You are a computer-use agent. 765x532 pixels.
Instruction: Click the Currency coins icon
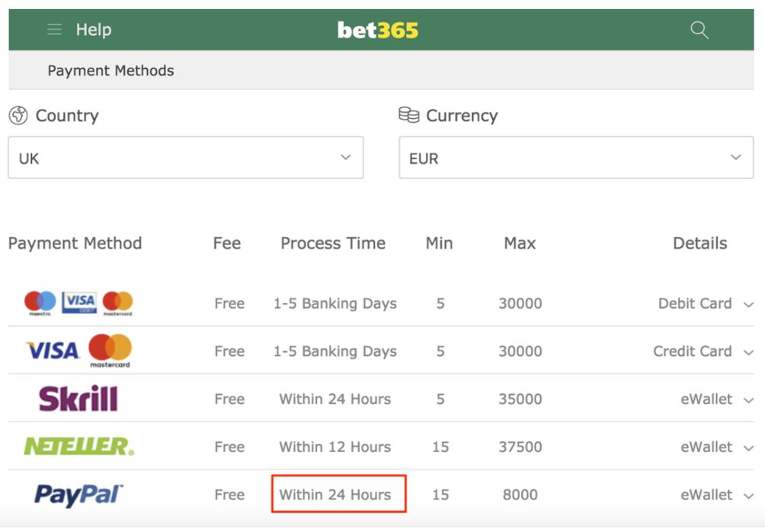(x=409, y=114)
